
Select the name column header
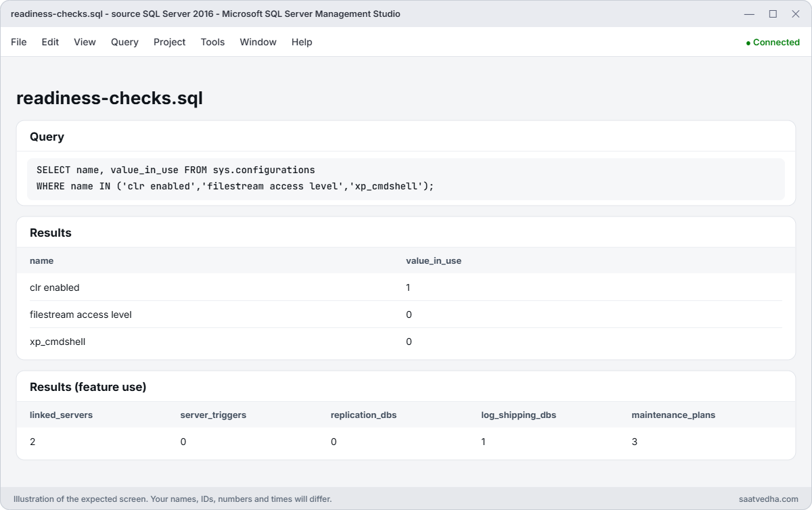click(x=41, y=260)
